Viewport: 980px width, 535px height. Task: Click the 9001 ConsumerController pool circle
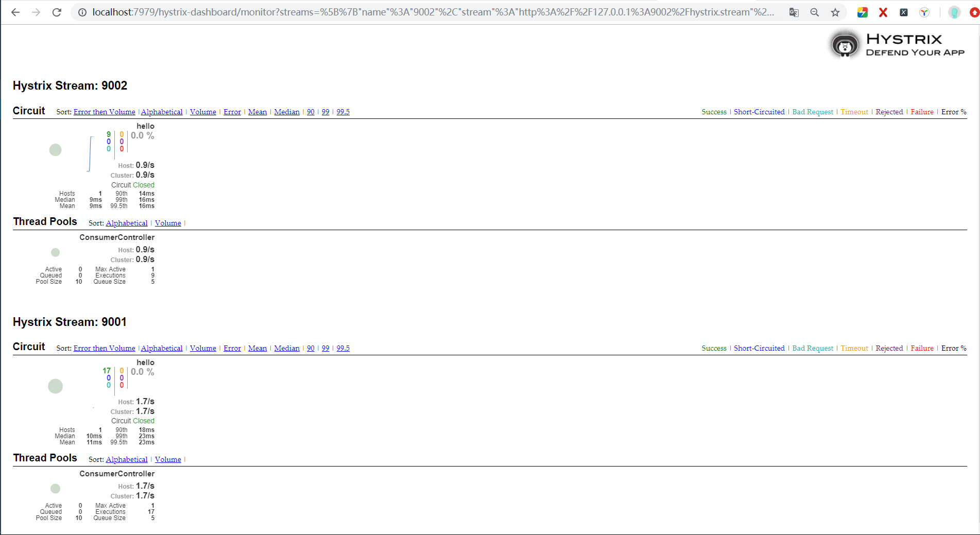55,488
